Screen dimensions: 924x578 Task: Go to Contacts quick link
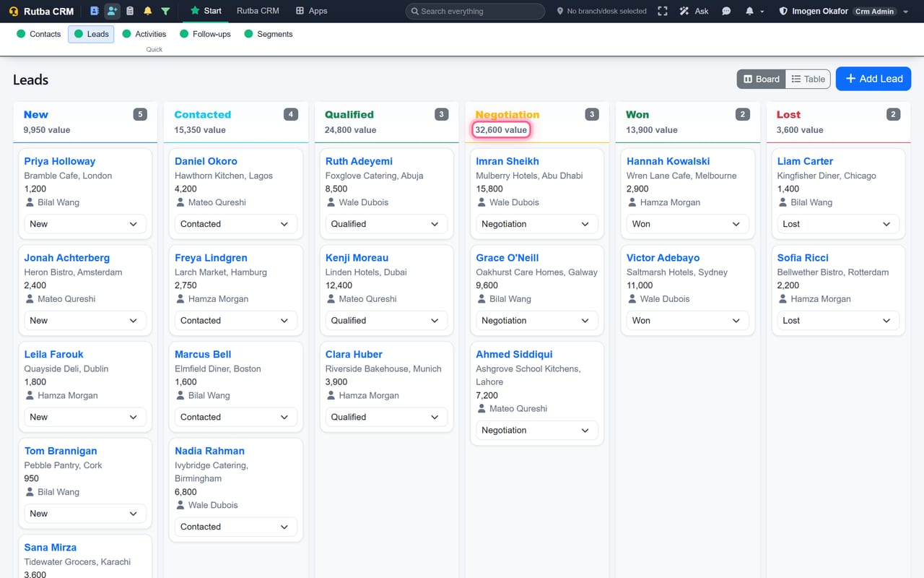tap(39, 34)
